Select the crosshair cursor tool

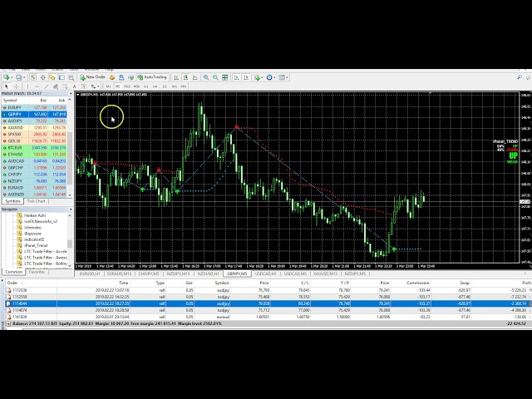16,86
